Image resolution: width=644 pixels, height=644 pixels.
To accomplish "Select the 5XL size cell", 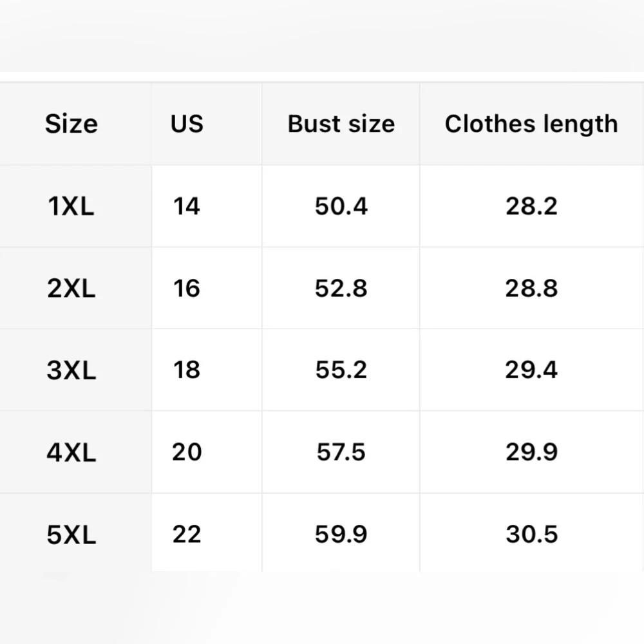I will pyautogui.click(x=71, y=535).
